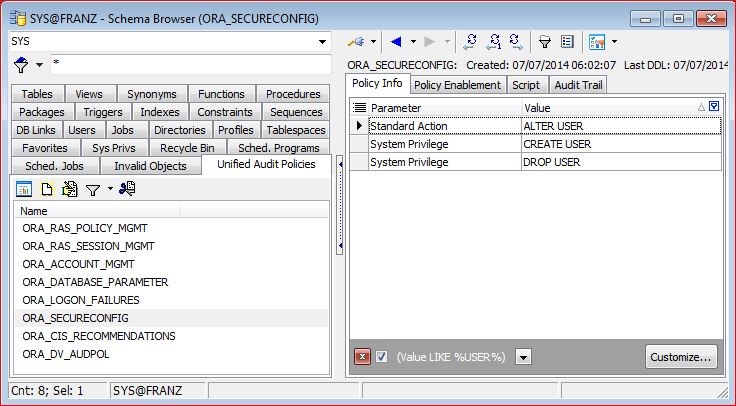Select ORA_DATABASE_PARAMETER policy row

(x=172, y=282)
